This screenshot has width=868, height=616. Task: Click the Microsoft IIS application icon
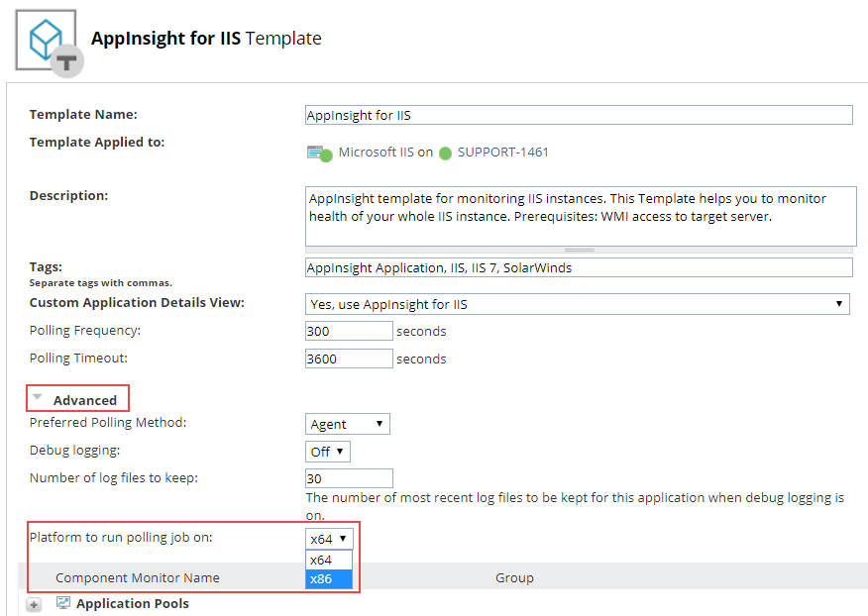318,153
